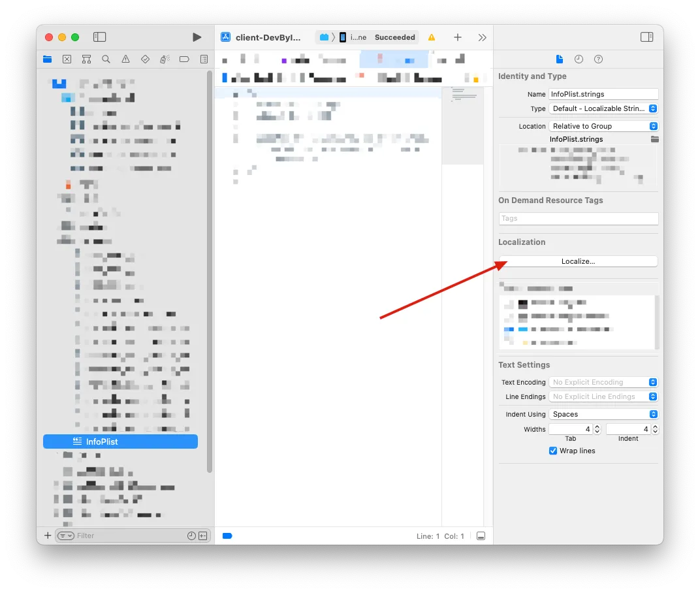Switch to the History inspector tab
The image size is (700, 593).
(x=579, y=59)
